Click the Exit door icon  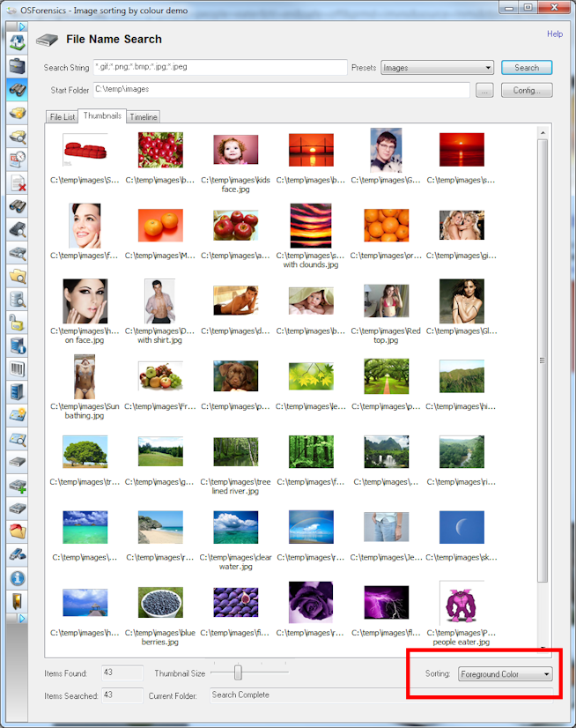17,602
